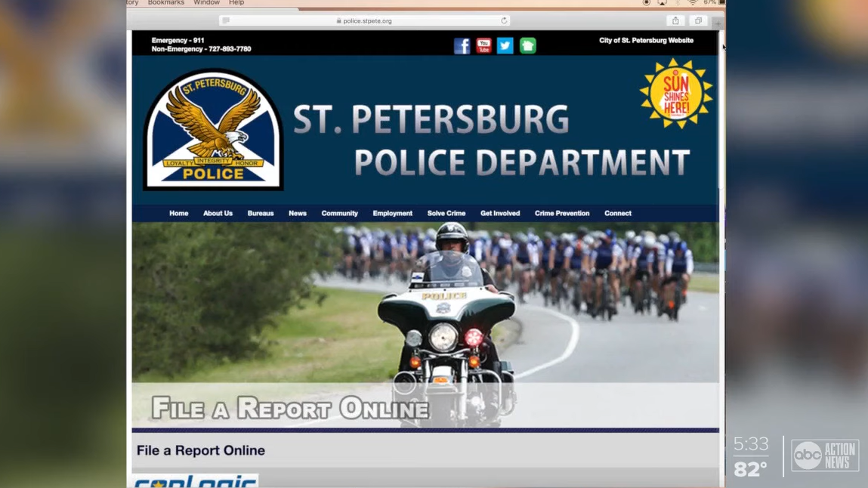The height and width of the screenshot is (488, 868).
Task: Open the Crime Prevention nav item
Action: pyautogui.click(x=562, y=213)
